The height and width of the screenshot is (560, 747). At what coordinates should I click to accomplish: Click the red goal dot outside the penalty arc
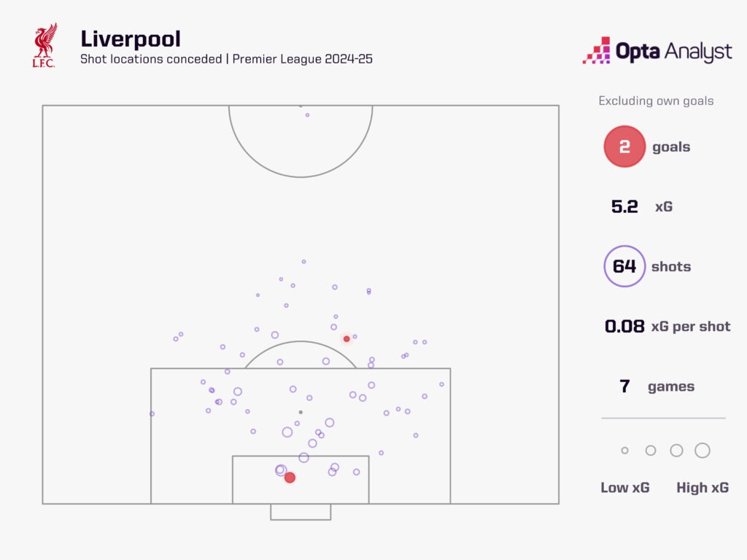pos(347,339)
